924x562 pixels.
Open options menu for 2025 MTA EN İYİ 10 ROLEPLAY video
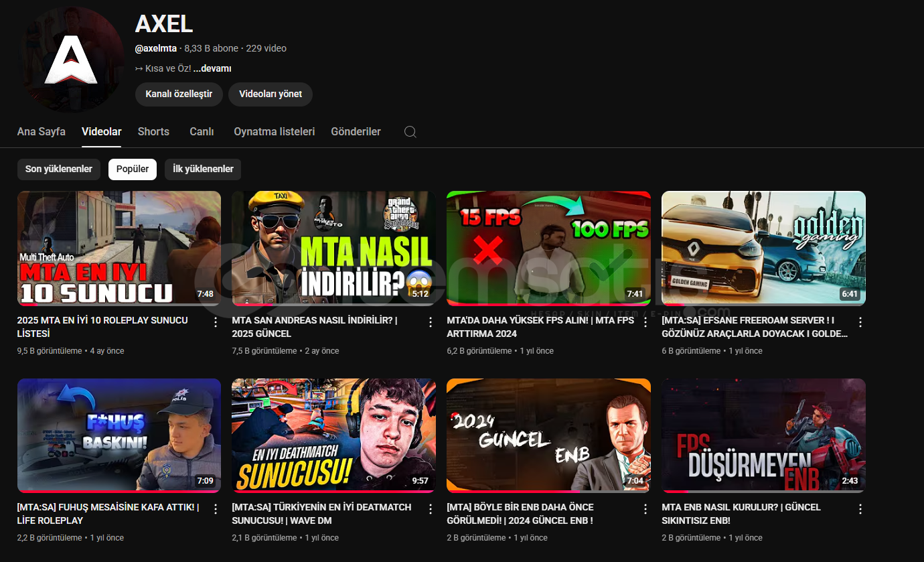216,322
